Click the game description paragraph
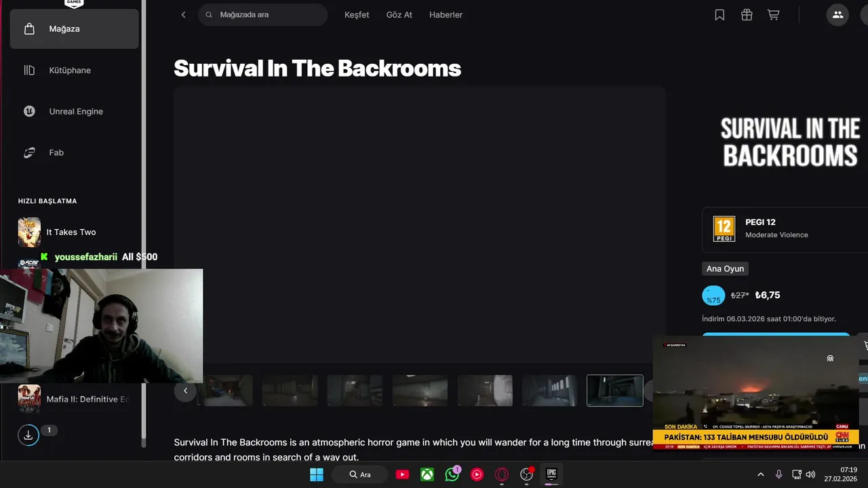The image size is (868, 488). pos(414,450)
